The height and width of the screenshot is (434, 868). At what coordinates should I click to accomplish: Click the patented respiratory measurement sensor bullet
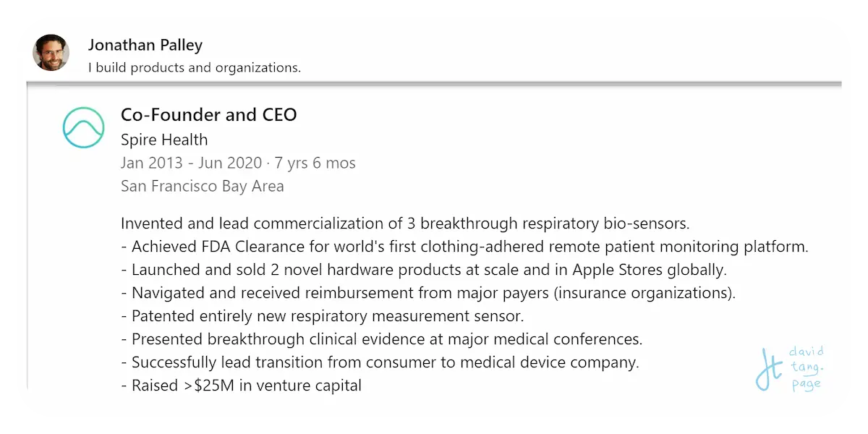322,316
